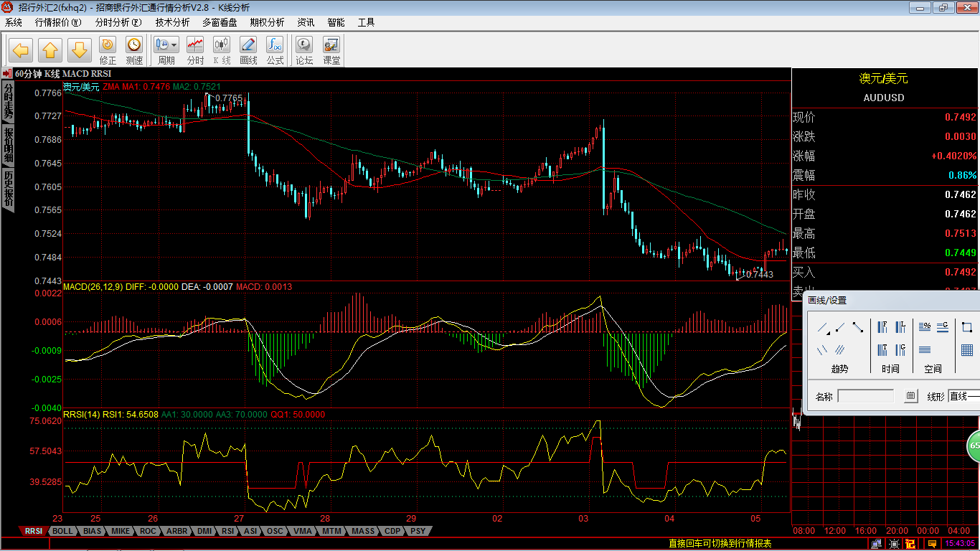Select the grid drawing tool
The image size is (980, 551).
(x=967, y=350)
